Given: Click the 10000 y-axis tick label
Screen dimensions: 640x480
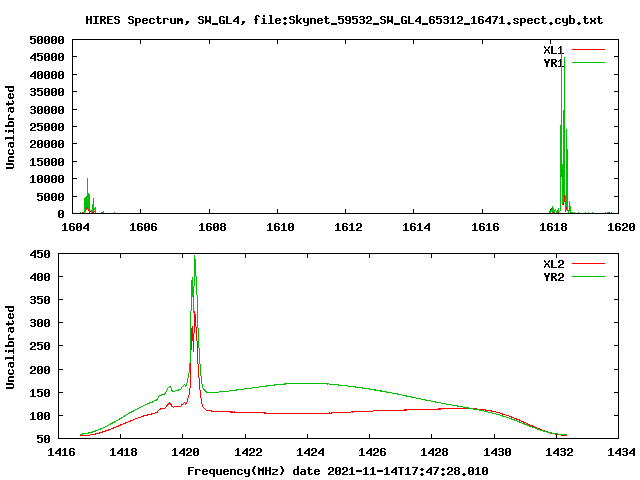Looking at the screenshot, I should click(47, 179).
